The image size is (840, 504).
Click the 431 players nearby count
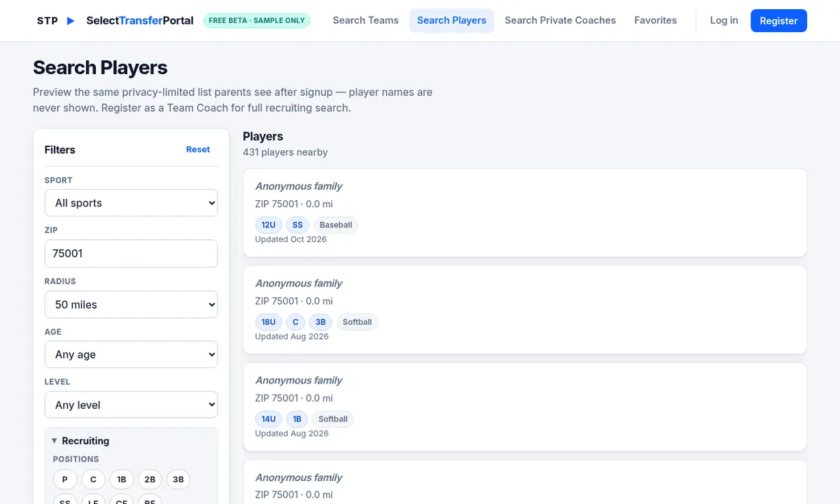click(285, 152)
